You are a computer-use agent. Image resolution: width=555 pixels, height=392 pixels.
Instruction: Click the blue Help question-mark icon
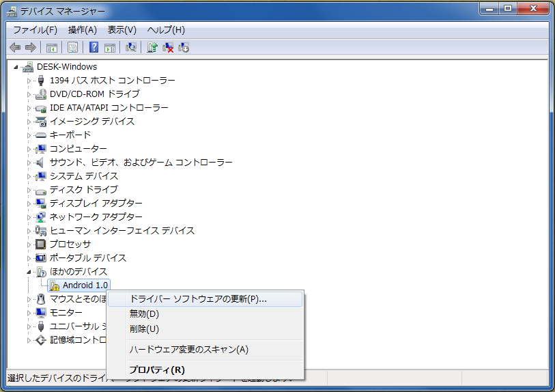pos(94,47)
